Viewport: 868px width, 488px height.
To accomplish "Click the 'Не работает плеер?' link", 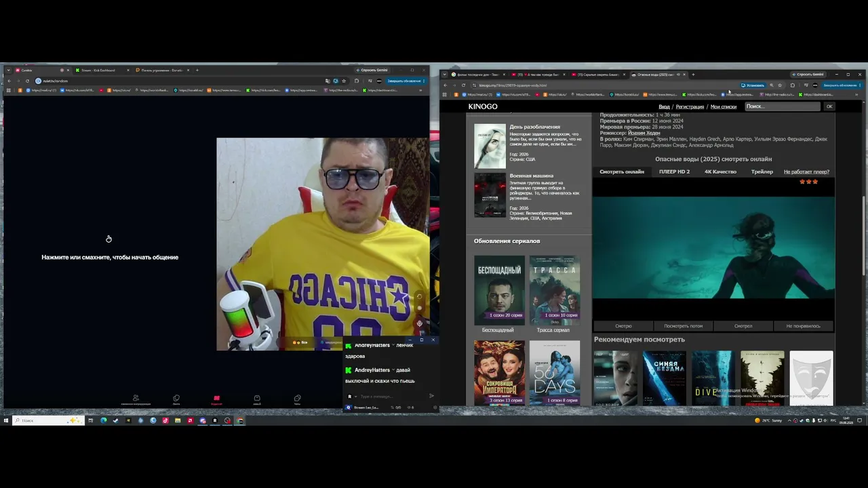I will [807, 171].
